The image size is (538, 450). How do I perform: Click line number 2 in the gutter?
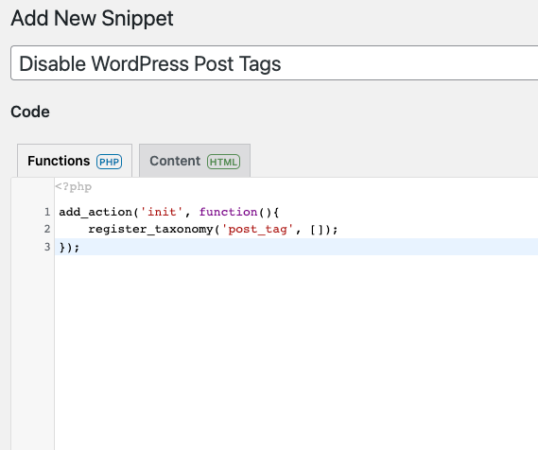coord(47,229)
